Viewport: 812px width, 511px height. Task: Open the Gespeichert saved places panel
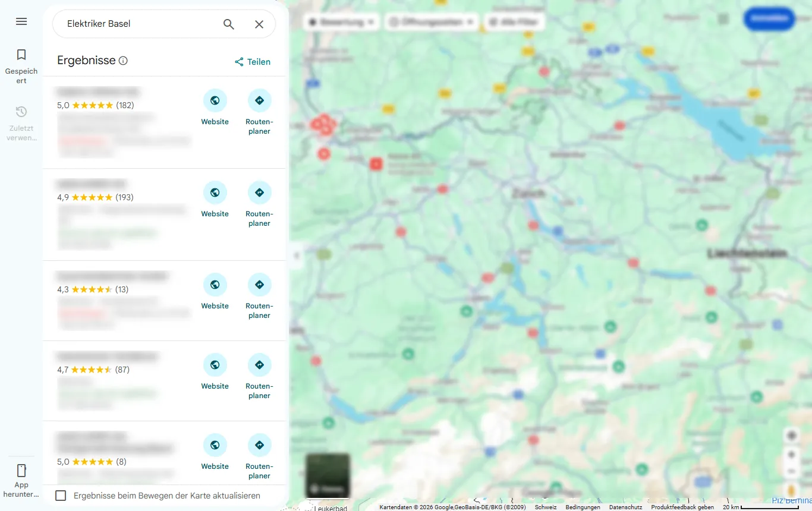(x=21, y=66)
